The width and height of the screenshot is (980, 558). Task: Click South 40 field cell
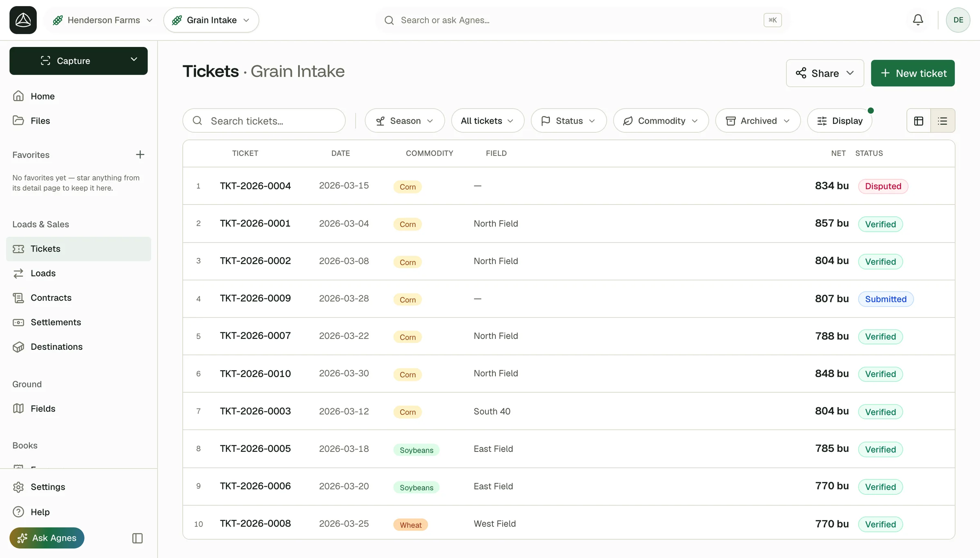[x=492, y=411]
